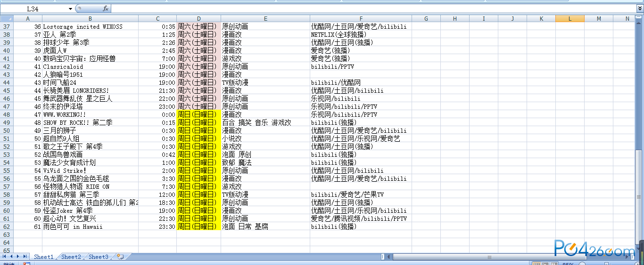Select row 48 header
644x265 pixels.
click(7, 114)
